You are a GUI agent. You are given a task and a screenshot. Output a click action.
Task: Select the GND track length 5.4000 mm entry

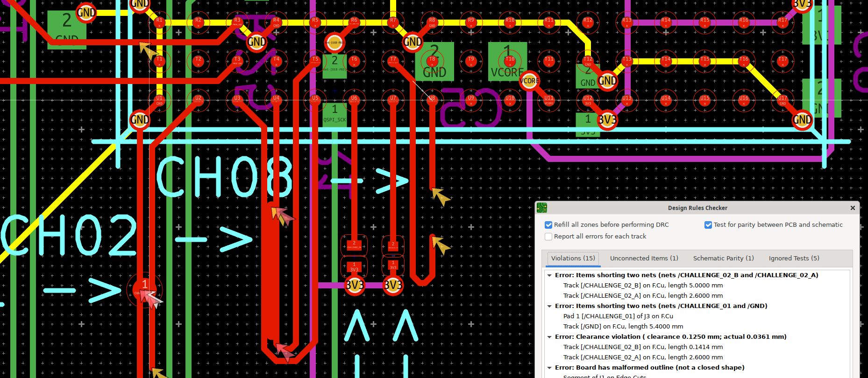click(x=623, y=327)
